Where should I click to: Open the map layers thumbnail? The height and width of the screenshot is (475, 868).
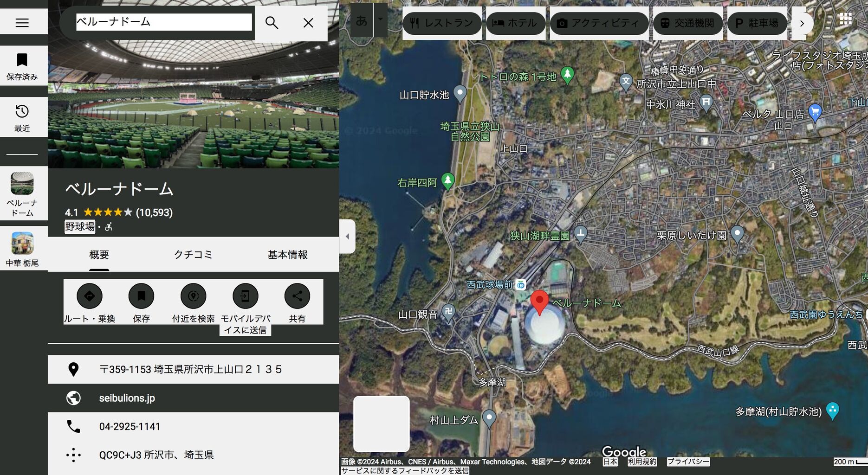pyautogui.click(x=382, y=424)
